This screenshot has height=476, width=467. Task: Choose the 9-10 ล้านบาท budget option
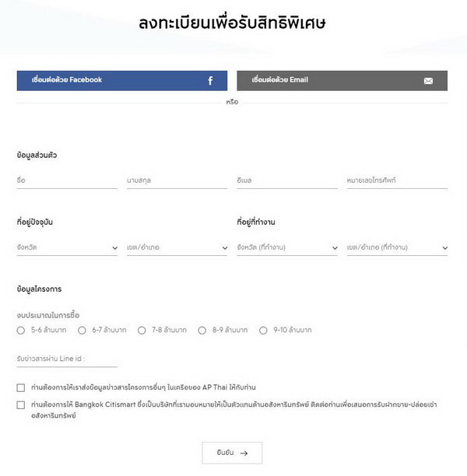point(263,331)
